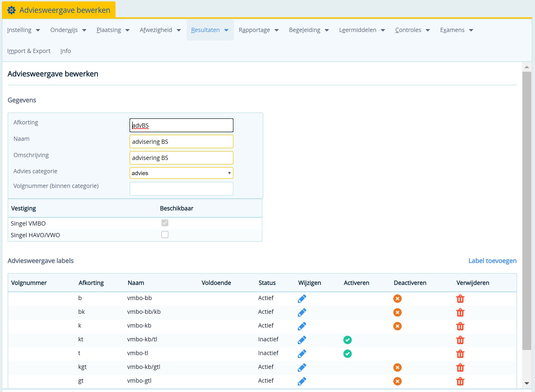
Task: Sort by Afkorting column header
Action: [x=91, y=283]
